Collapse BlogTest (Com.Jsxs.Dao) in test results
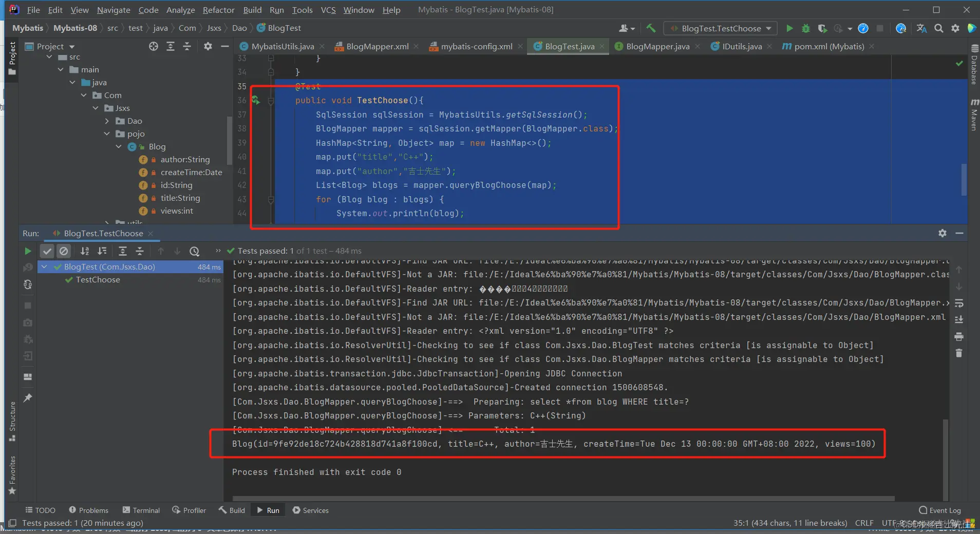 click(x=44, y=267)
